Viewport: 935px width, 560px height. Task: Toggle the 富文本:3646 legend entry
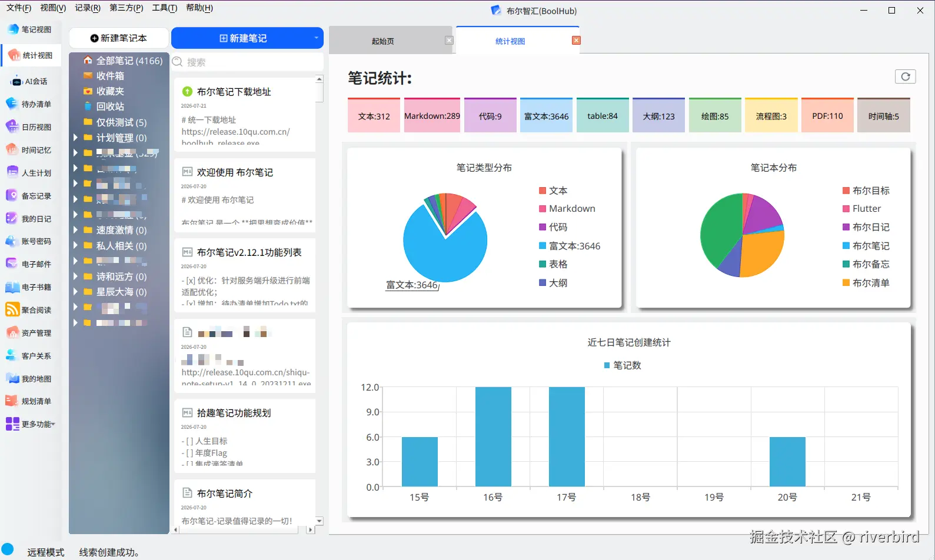(570, 246)
